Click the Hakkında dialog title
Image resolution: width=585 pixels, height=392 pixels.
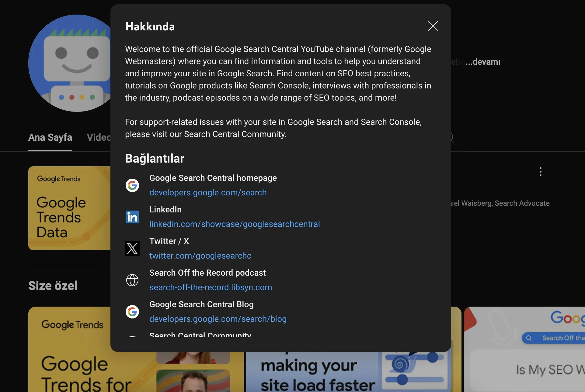point(150,27)
